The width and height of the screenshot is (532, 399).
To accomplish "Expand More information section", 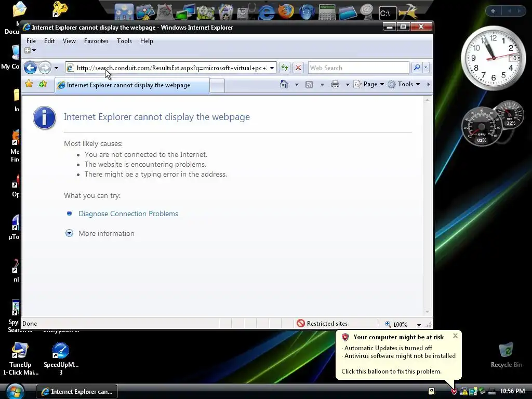I will pos(100,233).
